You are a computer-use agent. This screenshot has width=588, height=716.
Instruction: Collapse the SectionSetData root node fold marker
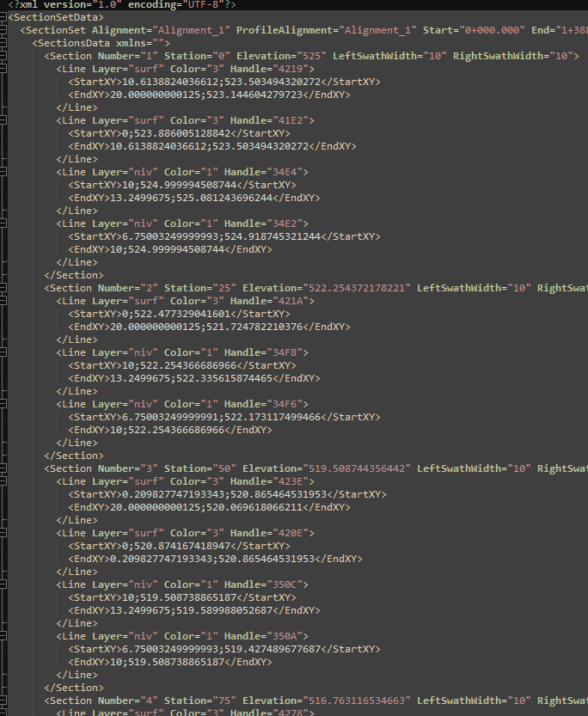[x=4, y=17]
